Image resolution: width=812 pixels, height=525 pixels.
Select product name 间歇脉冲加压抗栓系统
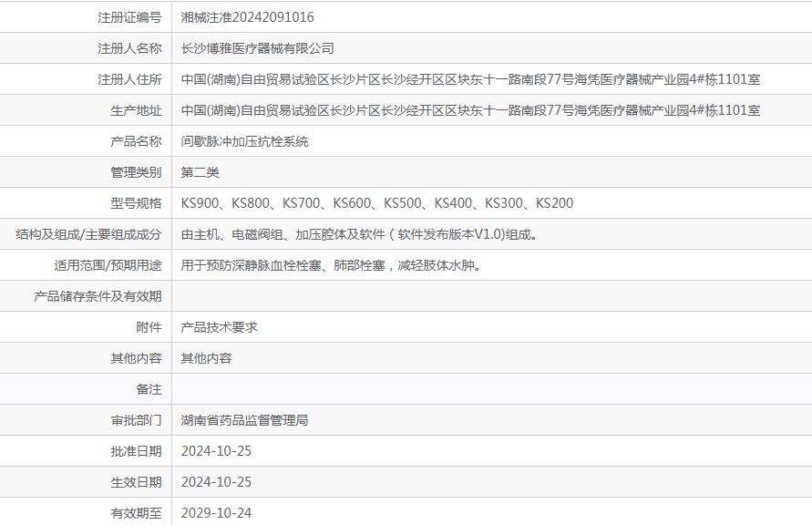click(x=244, y=141)
